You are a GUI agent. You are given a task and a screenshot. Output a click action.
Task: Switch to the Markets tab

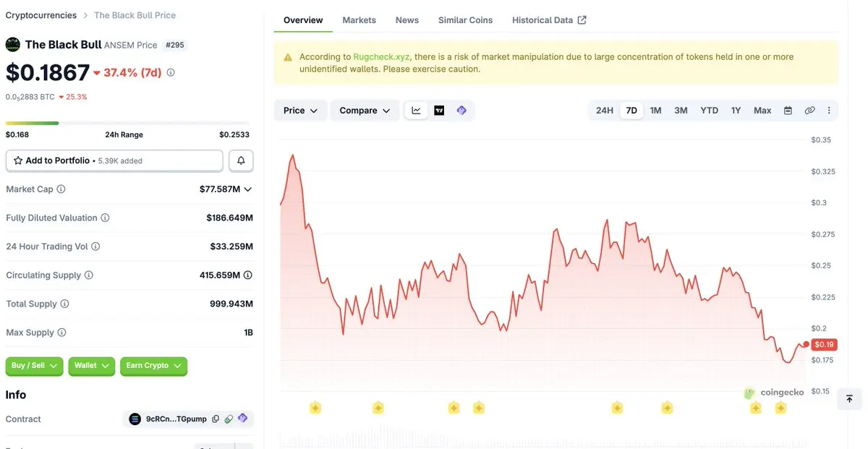click(x=359, y=20)
